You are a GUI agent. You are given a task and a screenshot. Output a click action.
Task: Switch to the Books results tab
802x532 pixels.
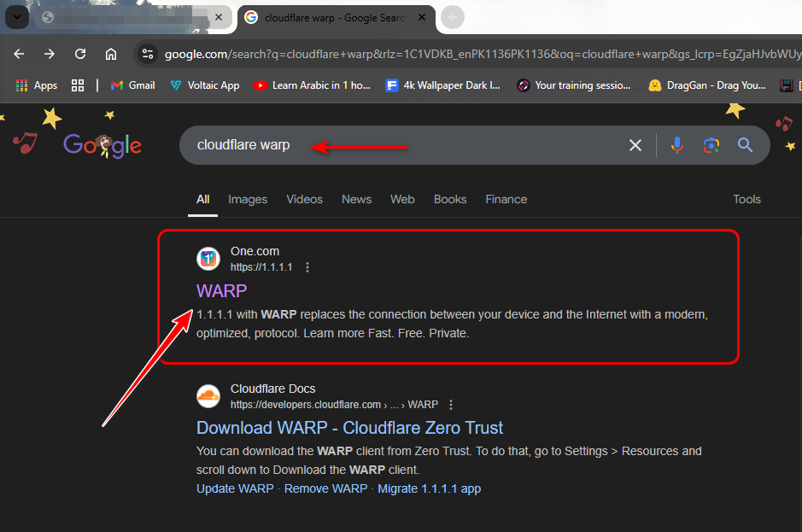coord(450,200)
